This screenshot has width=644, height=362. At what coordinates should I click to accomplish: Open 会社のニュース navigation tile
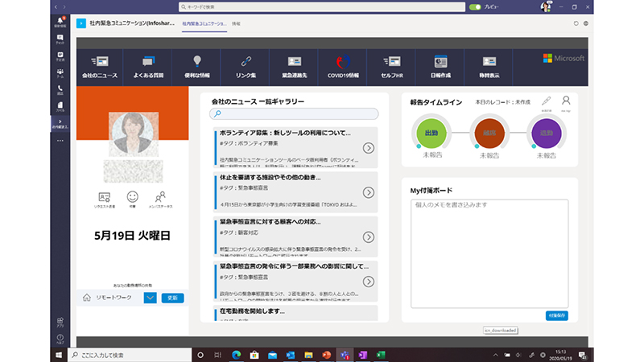point(100,68)
